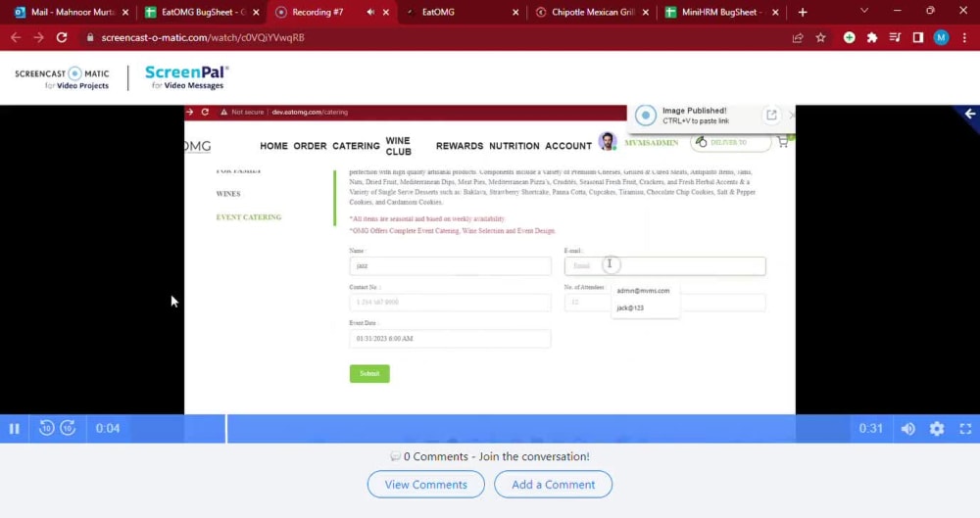Go back in Chrome browser
This screenshot has width=980, height=518.
click(16, 37)
